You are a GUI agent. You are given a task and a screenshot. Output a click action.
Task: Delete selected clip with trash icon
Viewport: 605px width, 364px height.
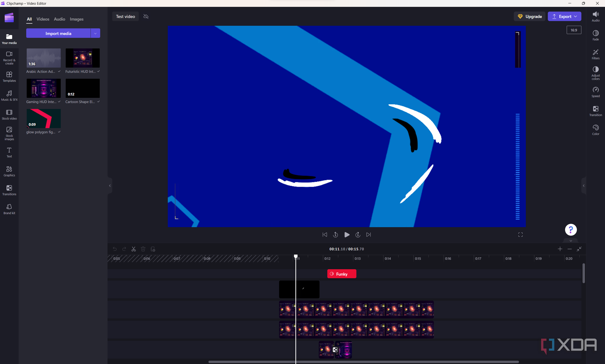[x=143, y=249]
